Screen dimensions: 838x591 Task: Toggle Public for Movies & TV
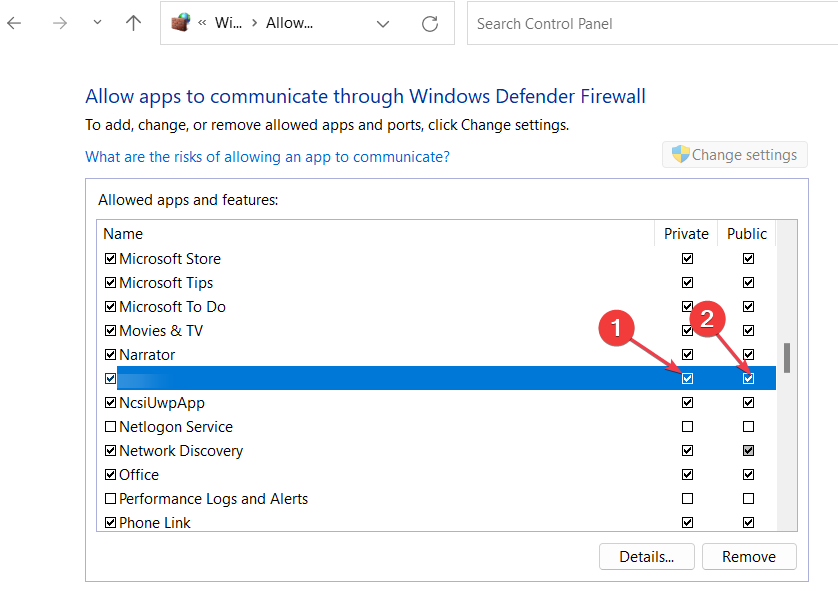coord(748,331)
